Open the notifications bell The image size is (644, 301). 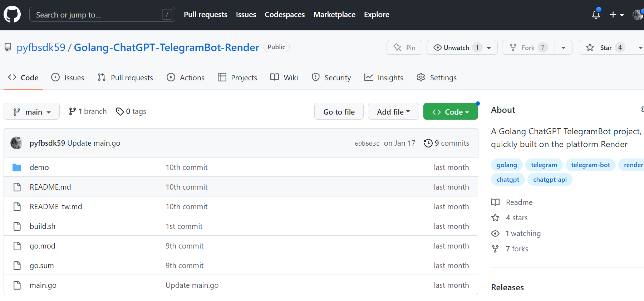pyautogui.click(x=596, y=14)
